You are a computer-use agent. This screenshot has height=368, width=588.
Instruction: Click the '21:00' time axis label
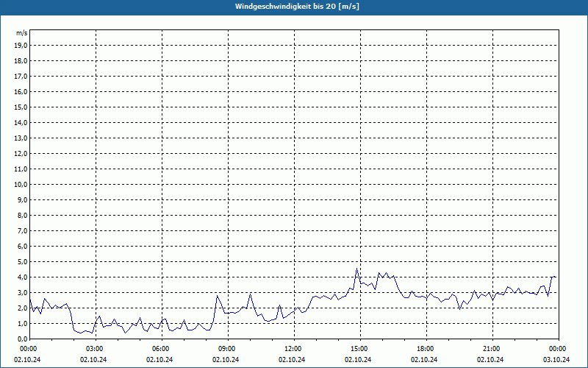[x=492, y=349]
